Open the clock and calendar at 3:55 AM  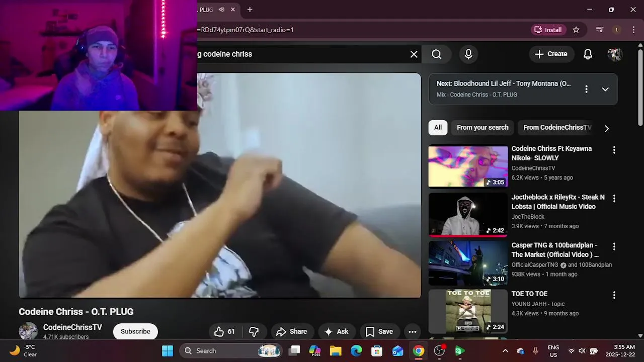click(620, 350)
